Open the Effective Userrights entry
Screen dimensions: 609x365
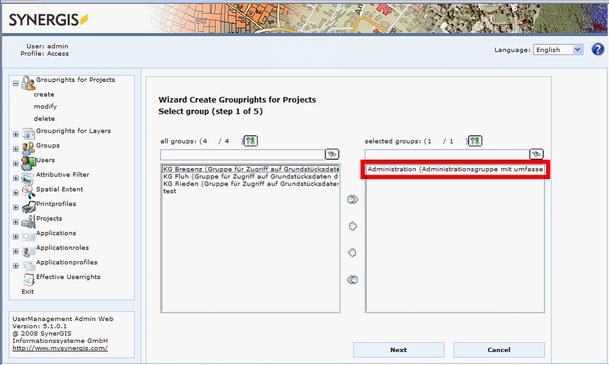coord(68,277)
